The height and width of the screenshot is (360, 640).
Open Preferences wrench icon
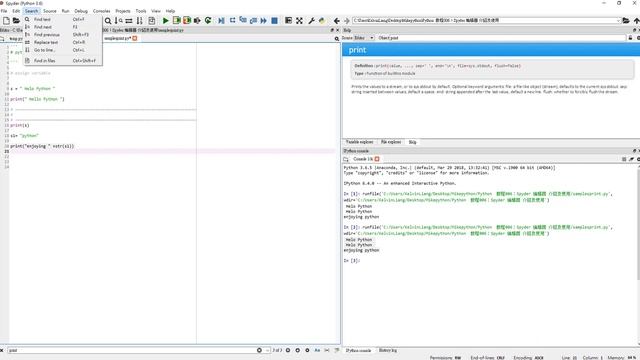click(311, 20)
